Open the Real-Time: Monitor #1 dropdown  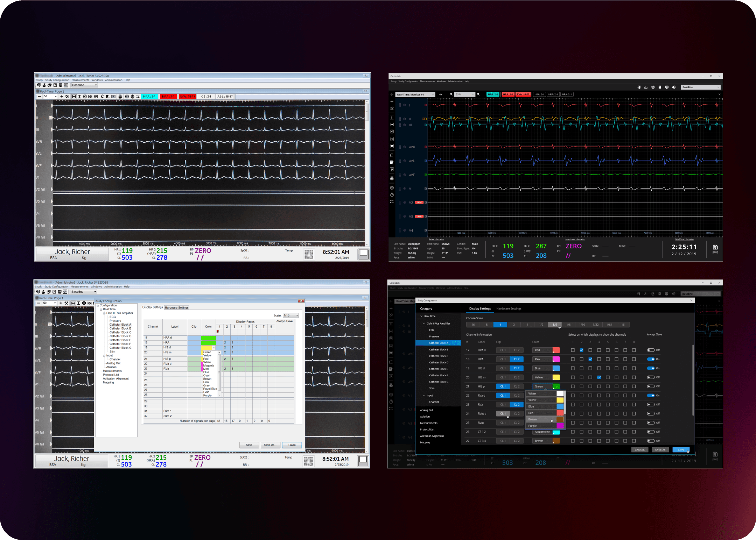click(x=415, y=94)
